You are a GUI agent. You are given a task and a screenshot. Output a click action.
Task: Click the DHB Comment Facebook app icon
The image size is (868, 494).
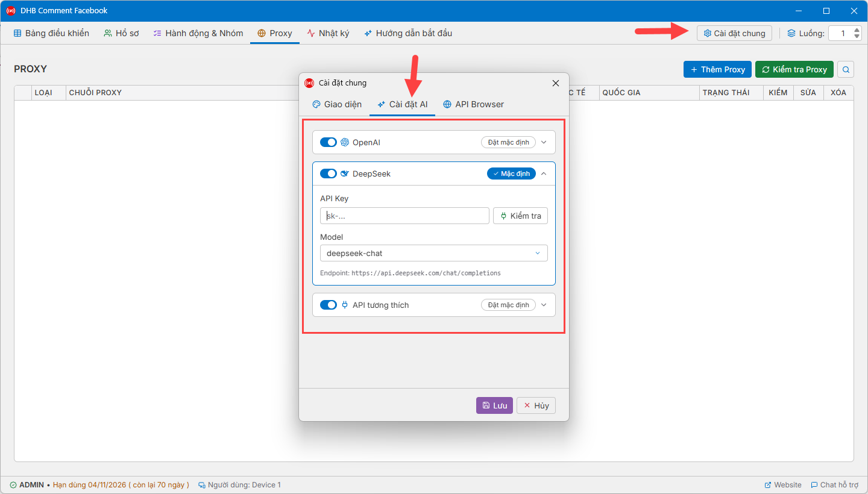[10, 10]
